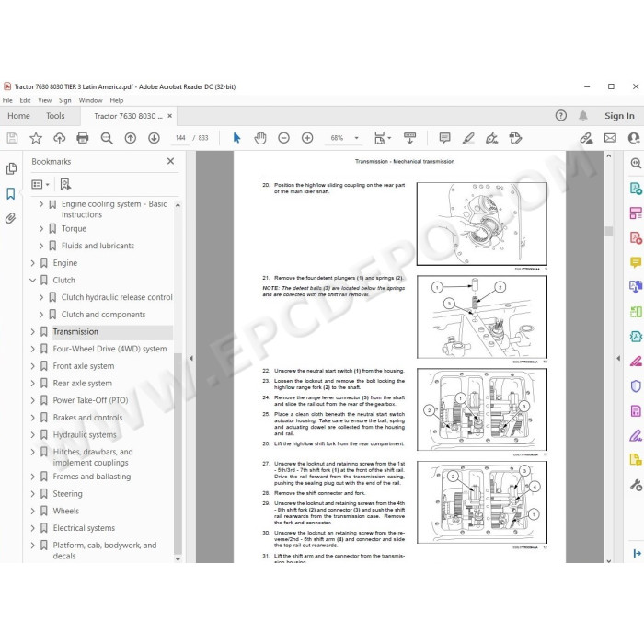This screenshot has height=644, width=644.
Task: Collapse the right tools pane arrow handle
Action: (618, 358)
